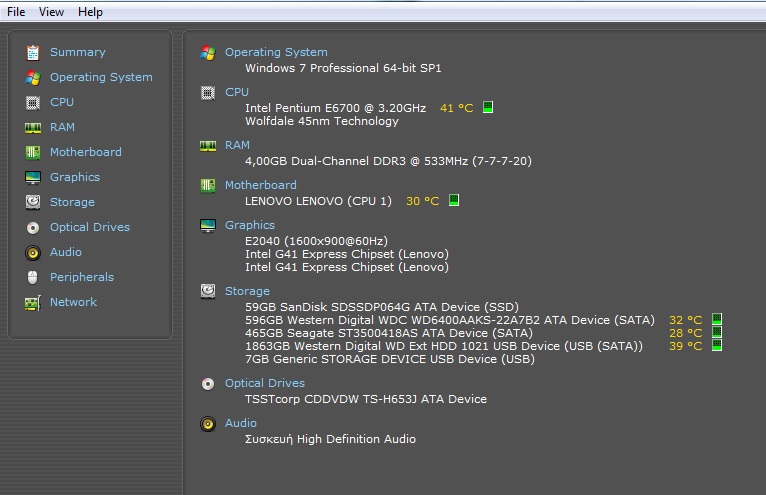Click the 4,00GB Dual-Channel DDR3 line

pos(388,161)
